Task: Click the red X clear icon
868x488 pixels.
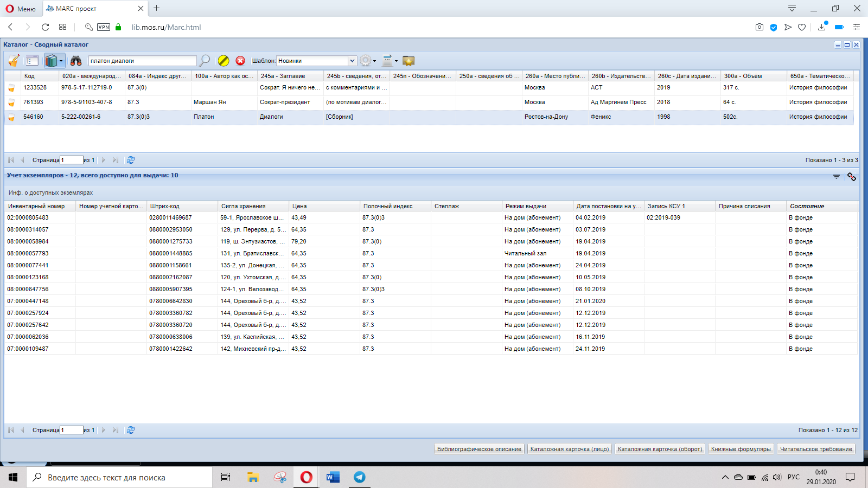Action: coord(240,61)
